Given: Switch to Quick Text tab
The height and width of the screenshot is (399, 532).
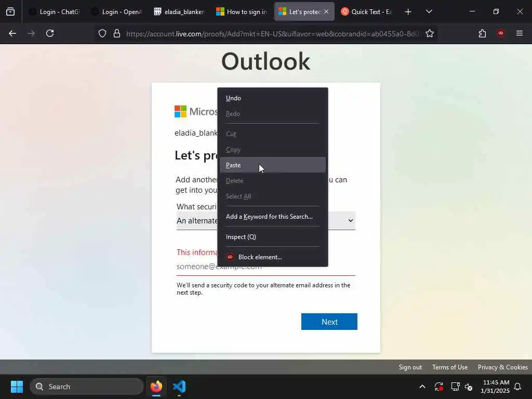Looking at the screenshot, I should (x=366, y=11).
